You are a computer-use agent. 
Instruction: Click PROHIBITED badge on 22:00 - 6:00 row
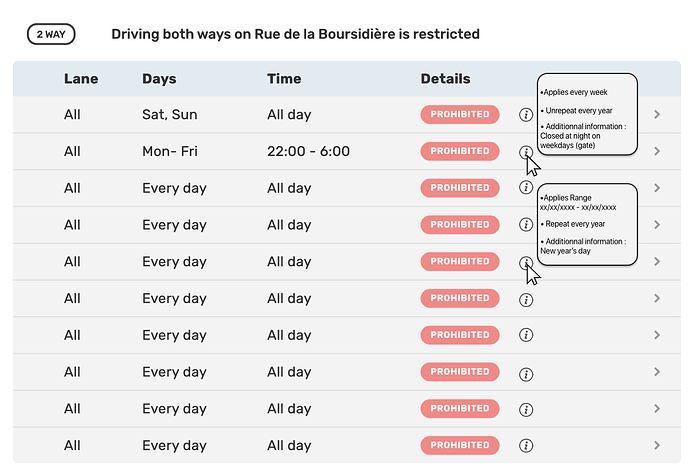460,151
